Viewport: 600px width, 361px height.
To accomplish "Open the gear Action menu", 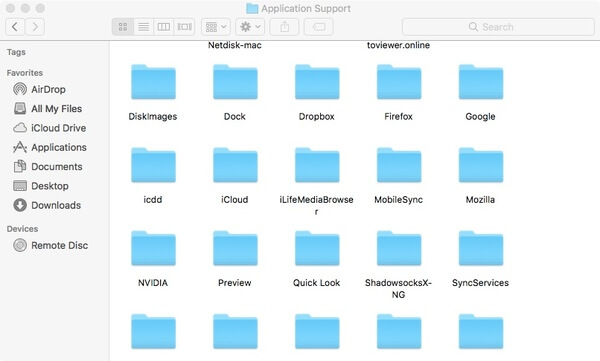I will 250,27.
